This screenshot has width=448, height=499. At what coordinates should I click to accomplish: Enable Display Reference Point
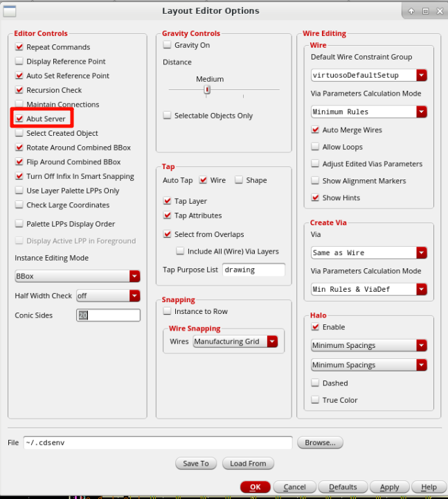coord(19,61)
